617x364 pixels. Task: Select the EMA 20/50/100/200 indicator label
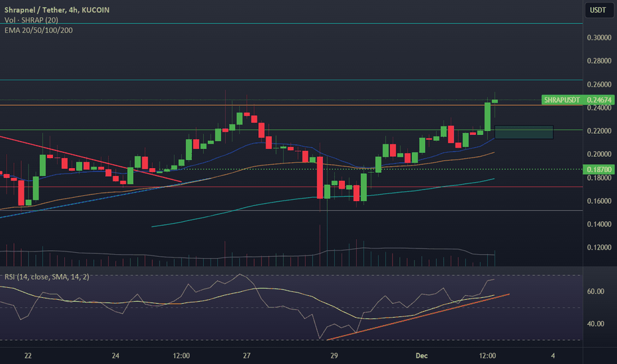tap(38, 30)
